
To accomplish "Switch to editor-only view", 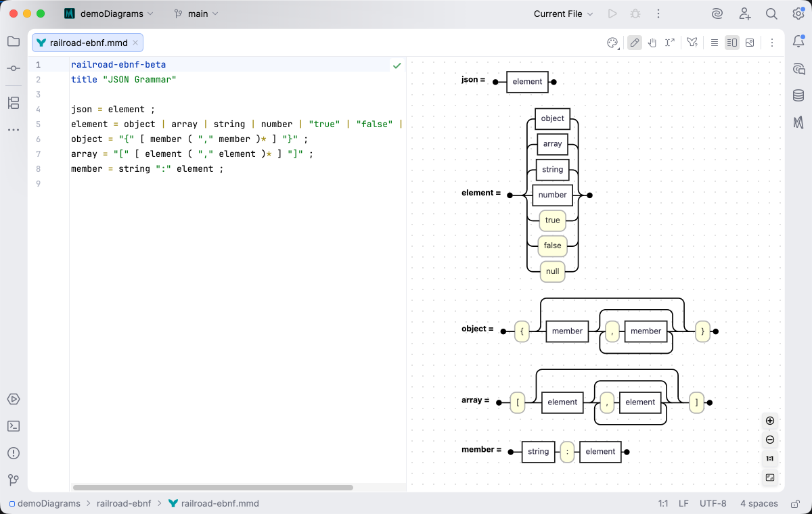I will click(715, 43).
